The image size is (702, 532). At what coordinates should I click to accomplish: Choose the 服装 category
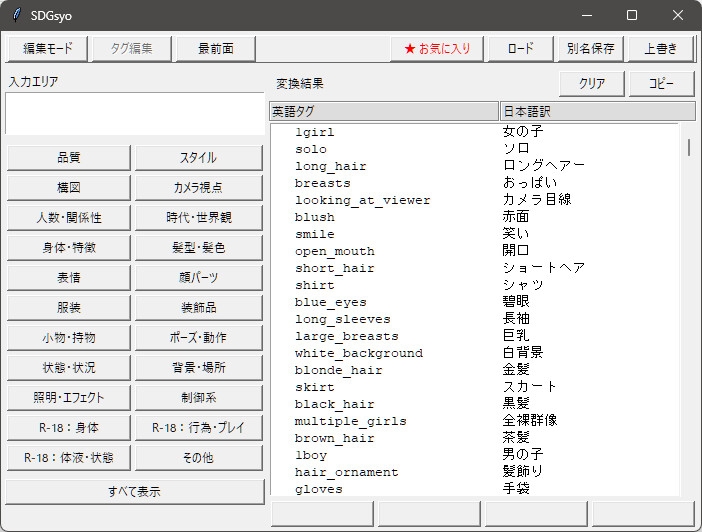(x=68, y=307)
